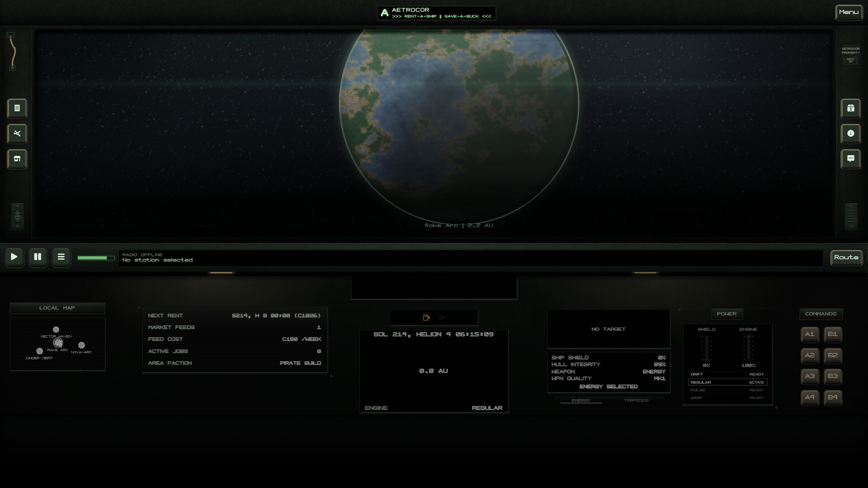Click the Power panel header
868x488 pixels.
[x=726, y=314]
